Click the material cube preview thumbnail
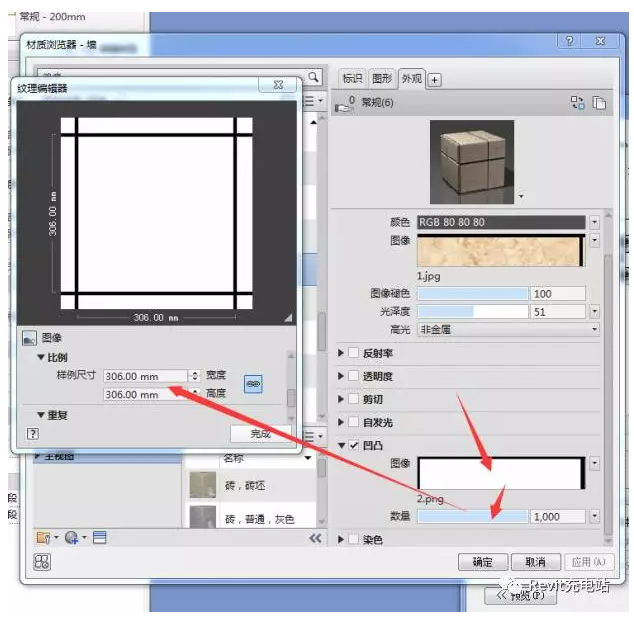The width and height of the screenshot is (634, 620). pyautogui.click(x=472, y=162)
